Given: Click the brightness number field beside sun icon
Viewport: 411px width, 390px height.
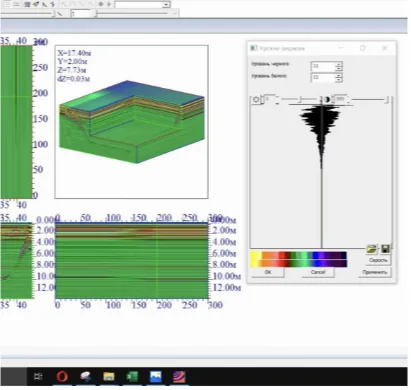Looking at the screenshot, I should point(270,99).
